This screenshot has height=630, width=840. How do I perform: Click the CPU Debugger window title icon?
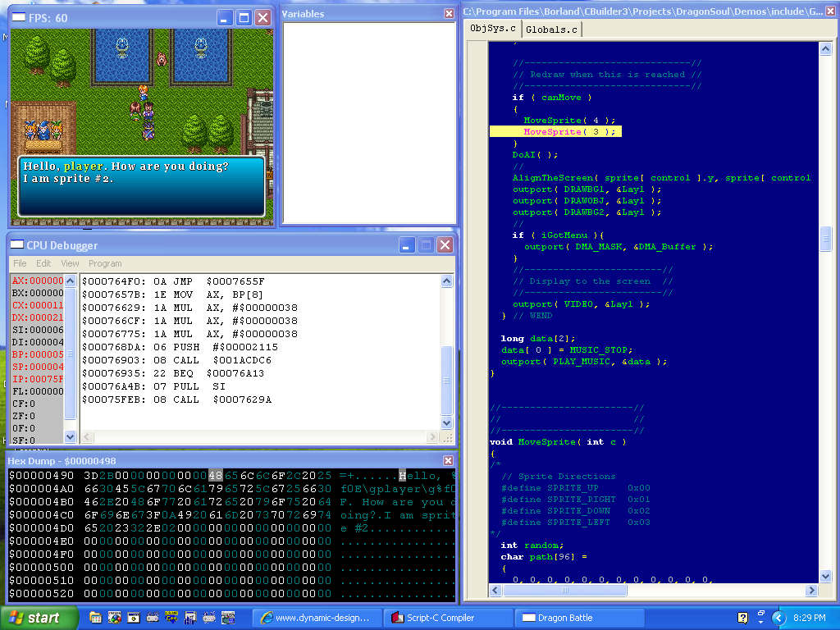coord(17,245)
